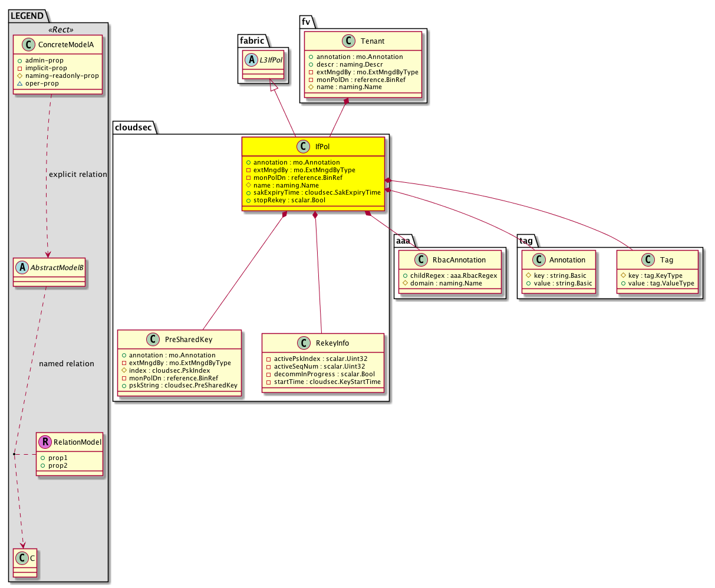Click the explicit relation label
Screen dimensions: 715x588
78,175
